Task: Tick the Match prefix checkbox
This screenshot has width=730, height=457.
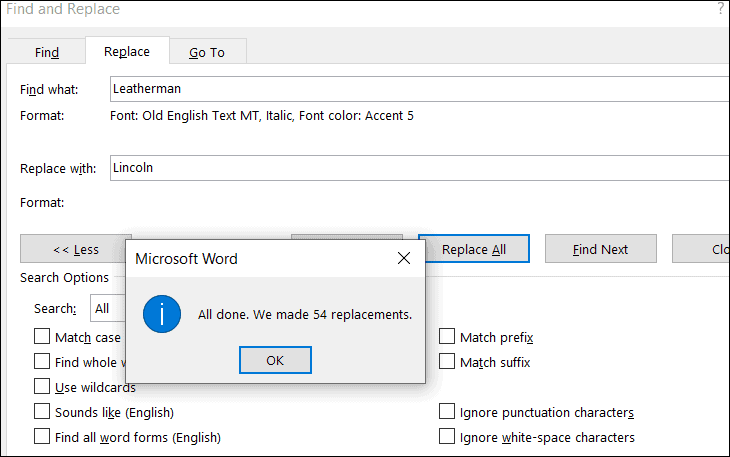Action: (447, 337)
